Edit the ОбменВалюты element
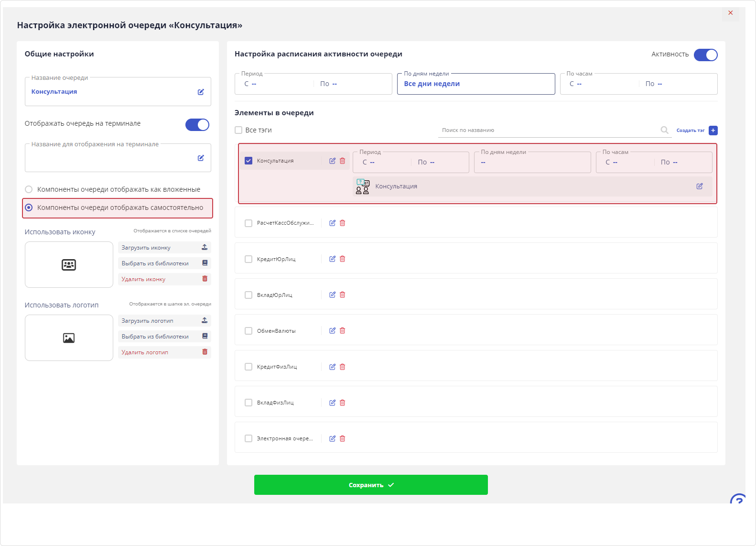The width and height of the screenshot is (756, 546). point(332,331)
